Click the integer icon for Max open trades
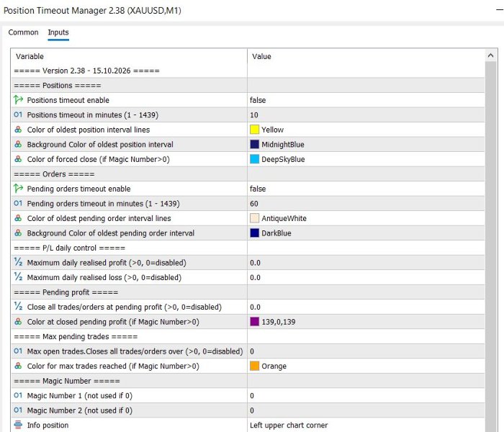The image size is (504, 432). 18,351
